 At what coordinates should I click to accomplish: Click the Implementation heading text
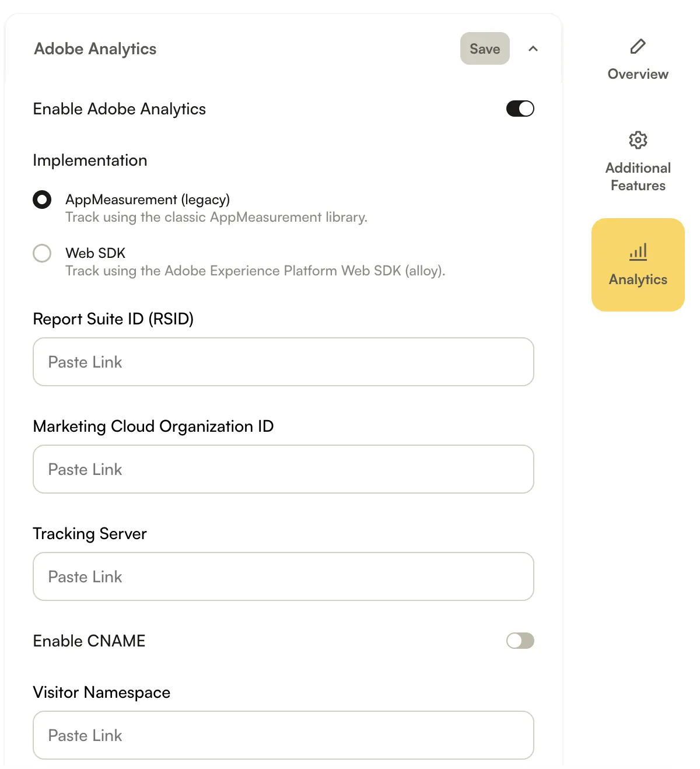90,160
